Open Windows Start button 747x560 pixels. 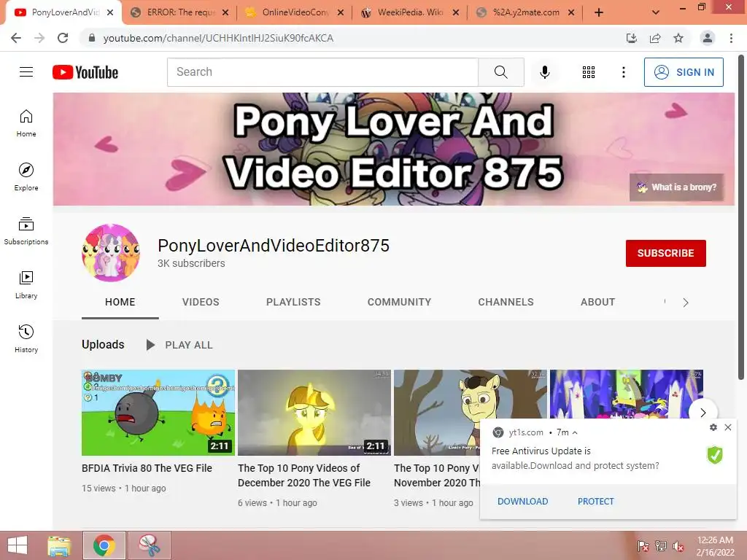(x=18, y=545)
